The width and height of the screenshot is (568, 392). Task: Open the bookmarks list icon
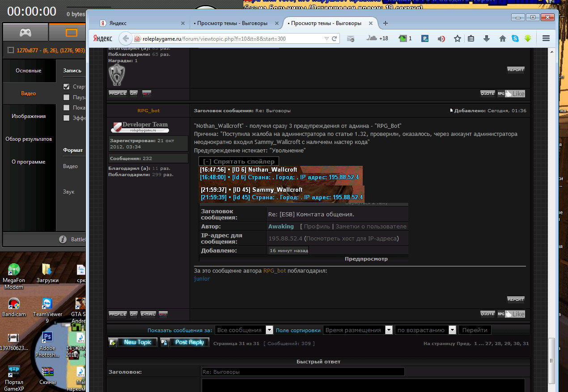(471, 38)
